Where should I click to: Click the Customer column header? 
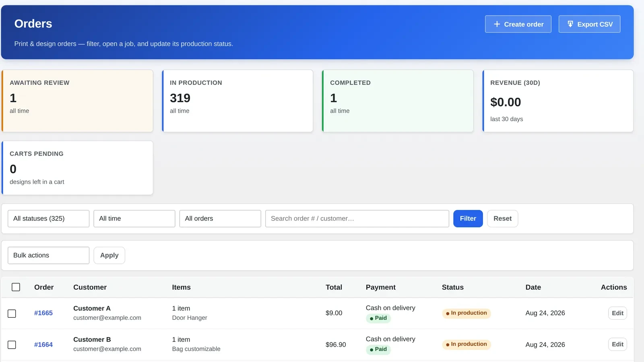click(x=90, y=287)
